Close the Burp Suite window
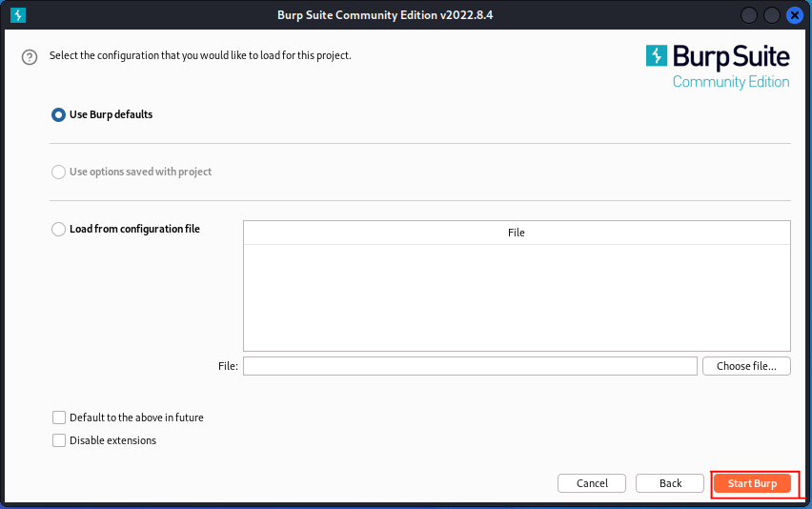This screenshot has height=509, width=812. coord(795,15)
